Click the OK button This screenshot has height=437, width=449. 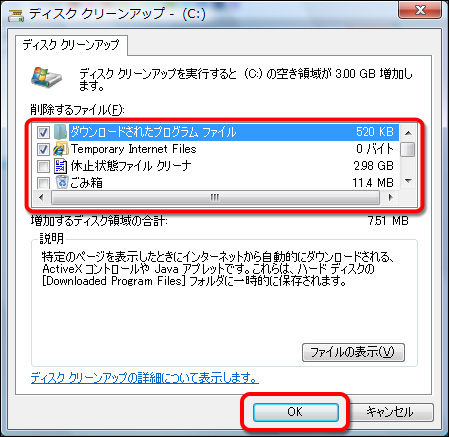coord(296,412)
